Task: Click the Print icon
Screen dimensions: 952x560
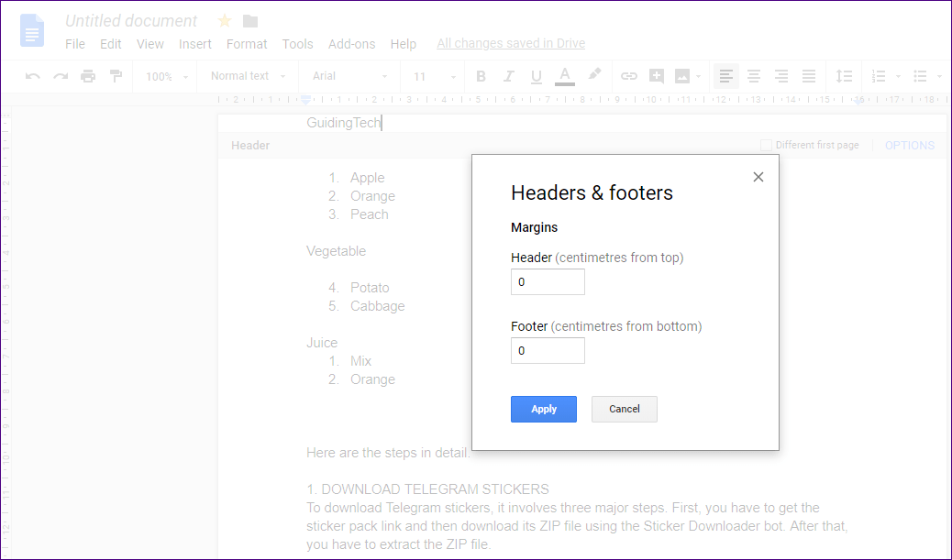Action: pos(88,76)
